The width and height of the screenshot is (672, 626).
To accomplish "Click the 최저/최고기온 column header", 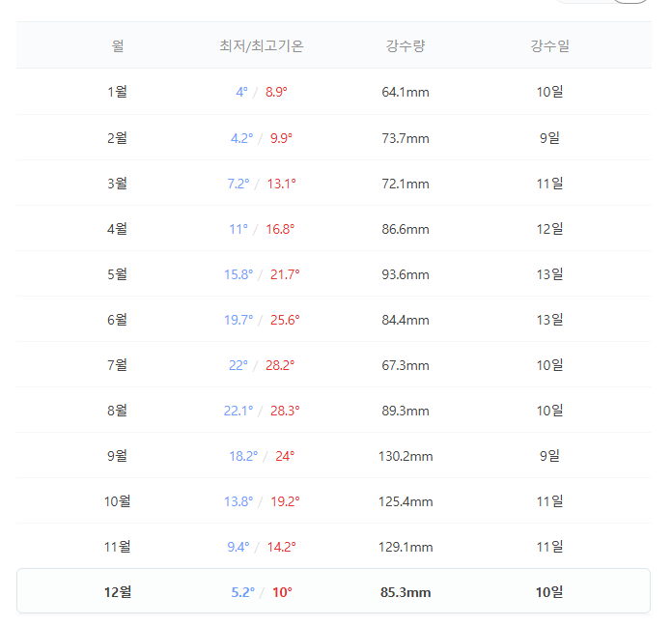I will coord(262,45).
